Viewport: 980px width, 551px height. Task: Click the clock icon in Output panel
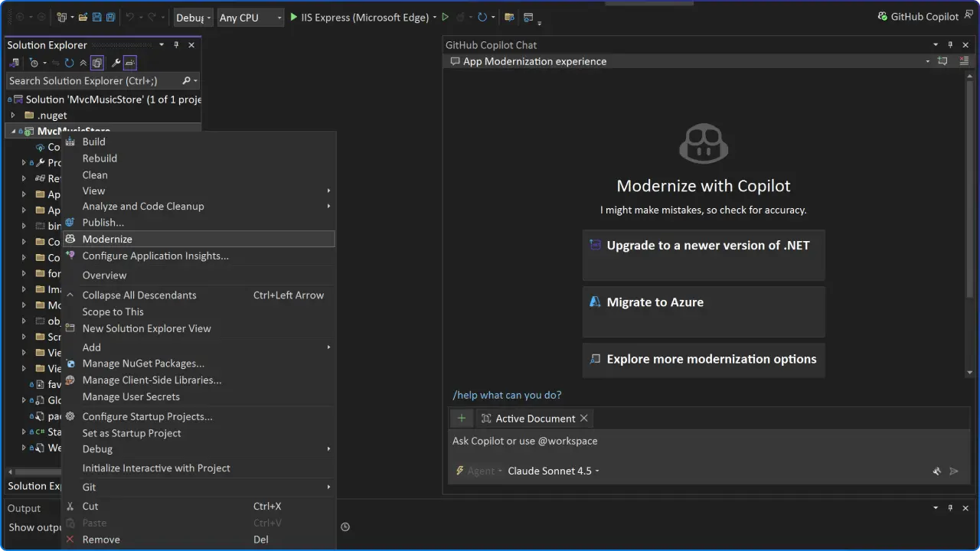coord(345,527)
